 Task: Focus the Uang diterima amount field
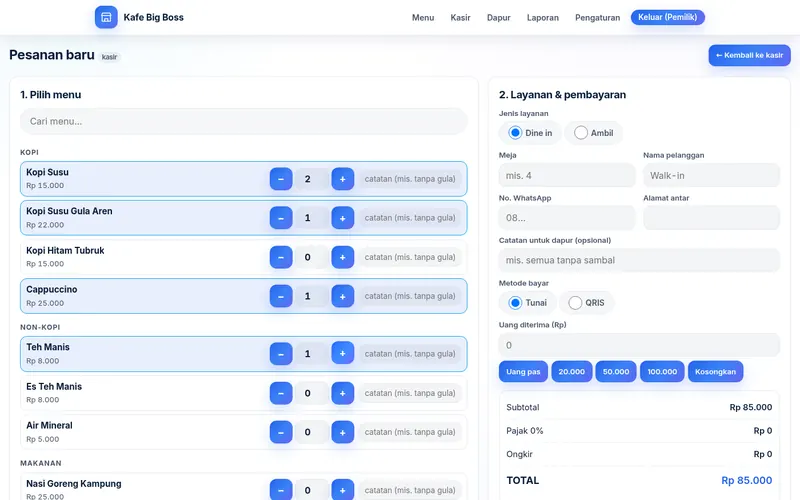639,345
